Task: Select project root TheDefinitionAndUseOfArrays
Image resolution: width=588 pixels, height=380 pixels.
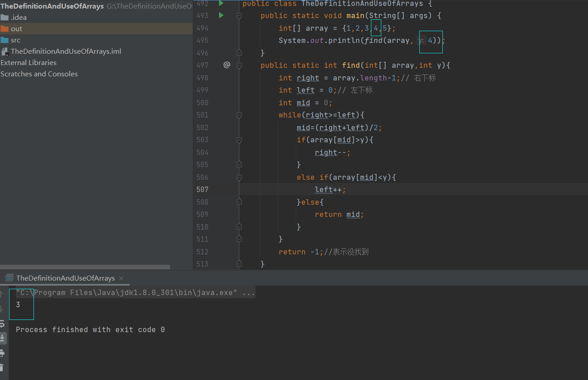Action: [x=52, y=6]
